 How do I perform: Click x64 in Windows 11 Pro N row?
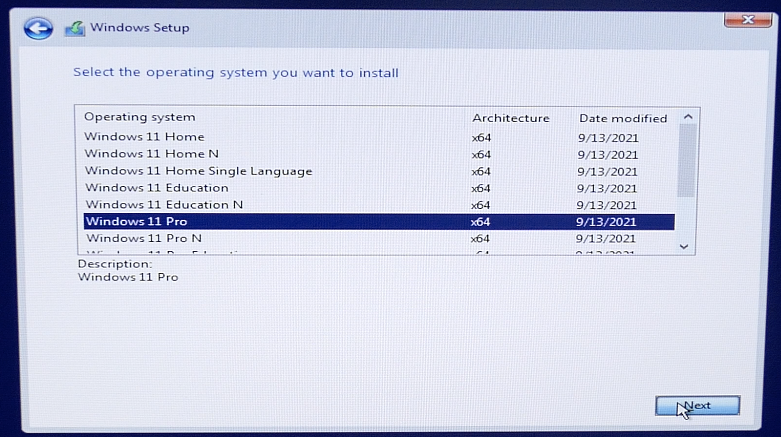coord(480,239)
